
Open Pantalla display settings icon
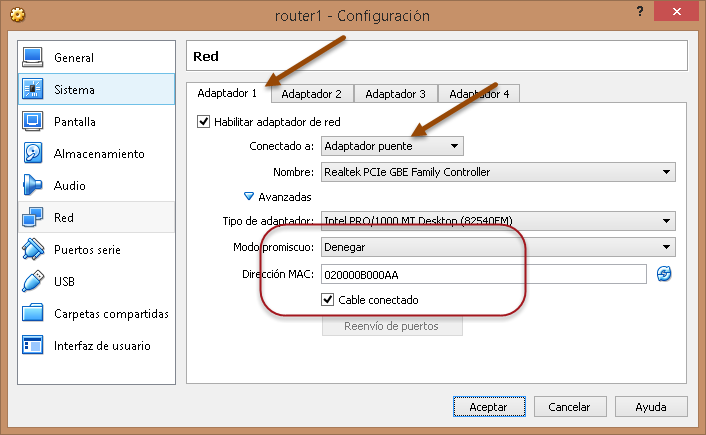coord(33,121)
